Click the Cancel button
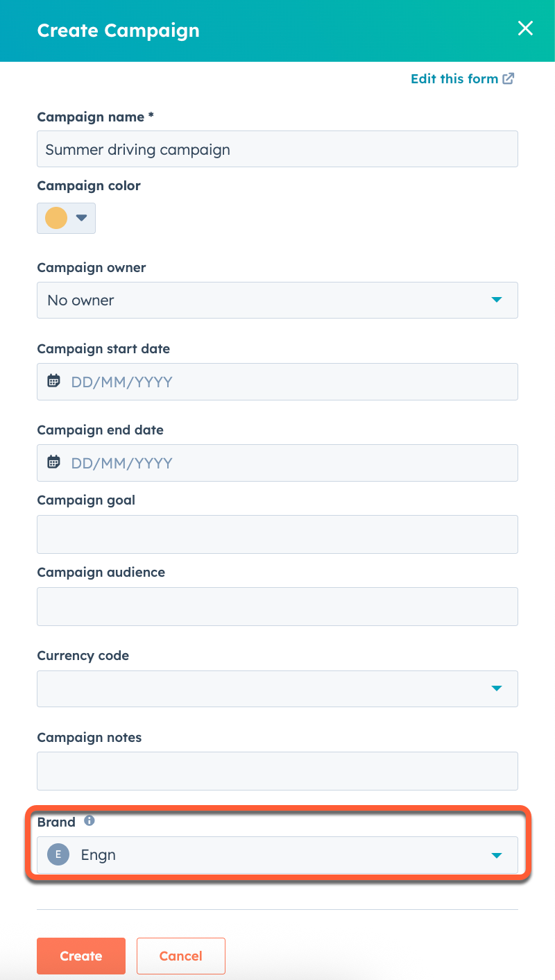The width and height of the screenshot is (555, 980). [180, 956]
